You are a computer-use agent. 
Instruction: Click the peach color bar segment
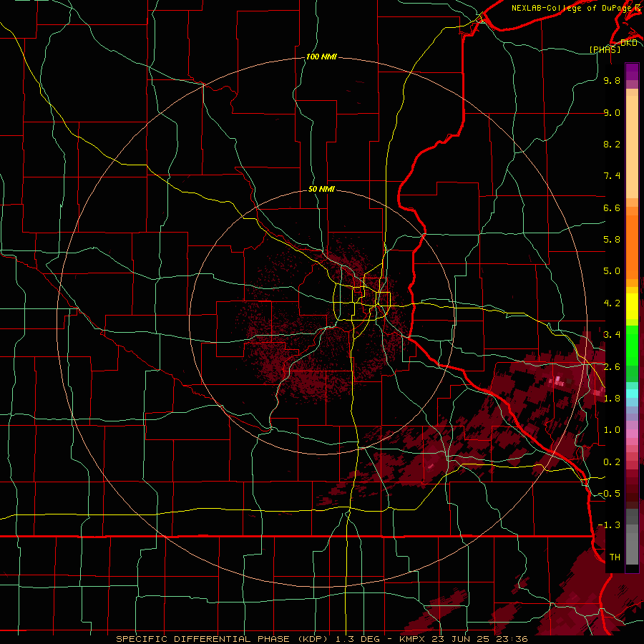632,147
